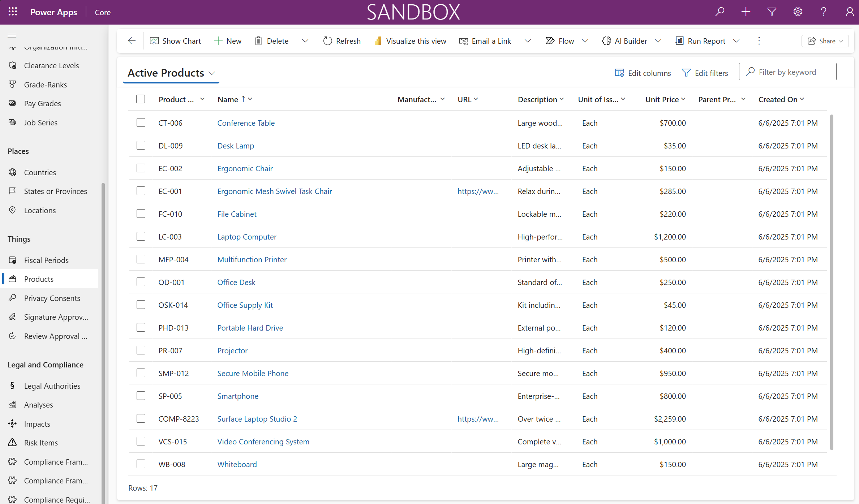
Task: Open the app launcher waffle icon
Action: [x=13, y=12]
